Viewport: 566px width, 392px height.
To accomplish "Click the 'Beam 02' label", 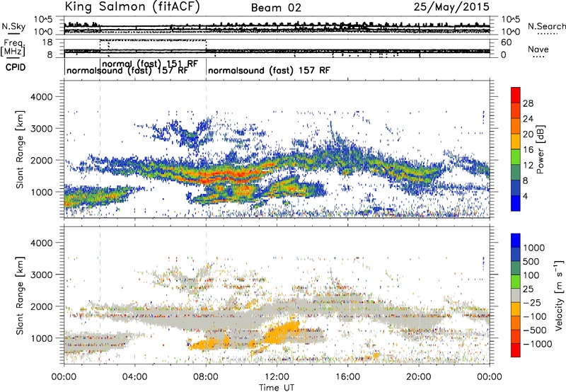I will pyautogui.click(x=276, y=8).
